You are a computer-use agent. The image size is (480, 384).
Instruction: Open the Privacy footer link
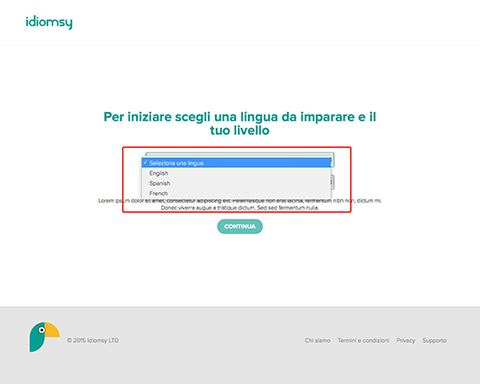(406, 340)
